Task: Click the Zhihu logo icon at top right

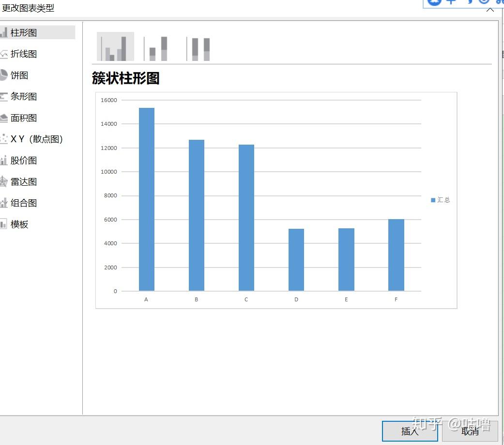Action: [x=434, y=1]
